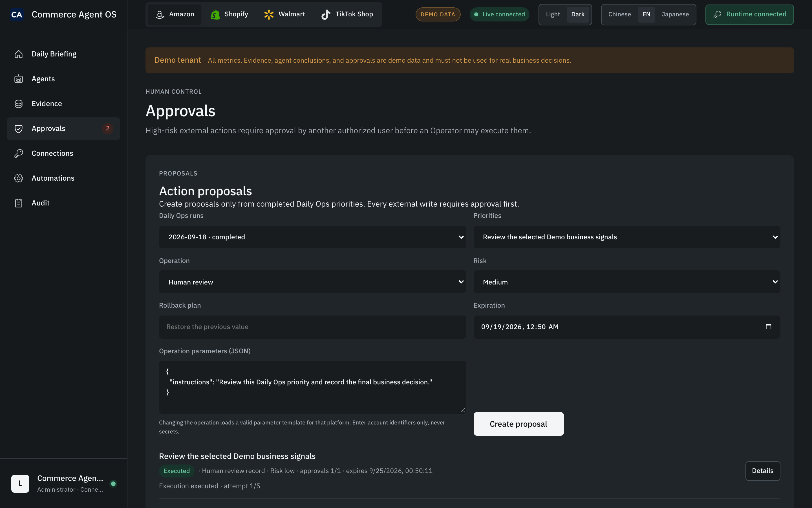812x508 pixels.
Task: Go to Connections page
Action: (x=63, y=154)
